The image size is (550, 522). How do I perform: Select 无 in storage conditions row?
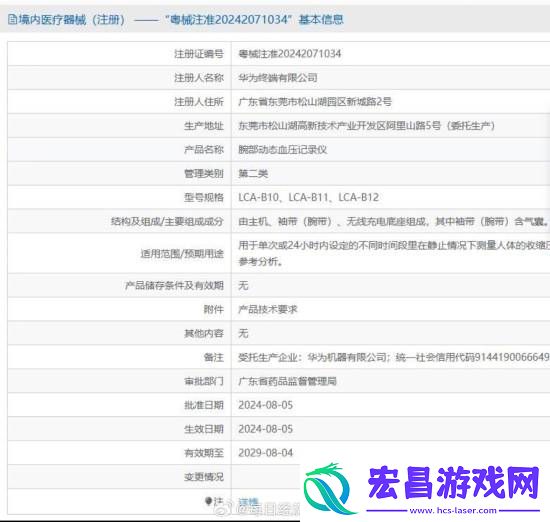pyautogui.click(x=243, y=285)
